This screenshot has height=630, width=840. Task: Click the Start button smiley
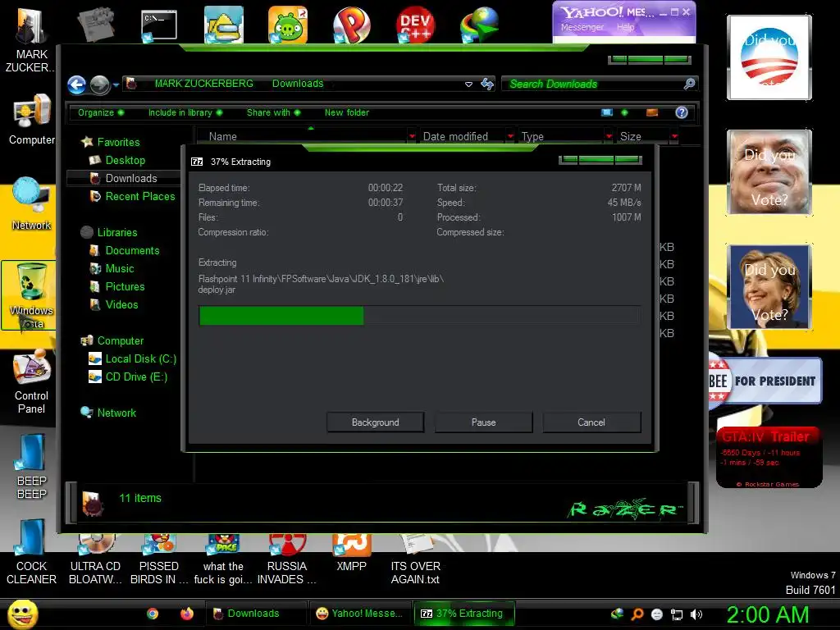point(22,614)
